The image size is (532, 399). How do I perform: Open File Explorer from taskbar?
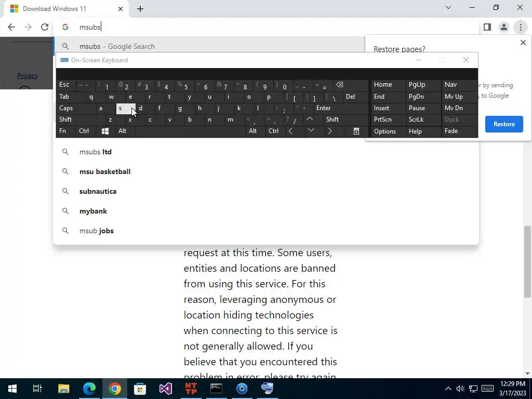click(63, 389)
